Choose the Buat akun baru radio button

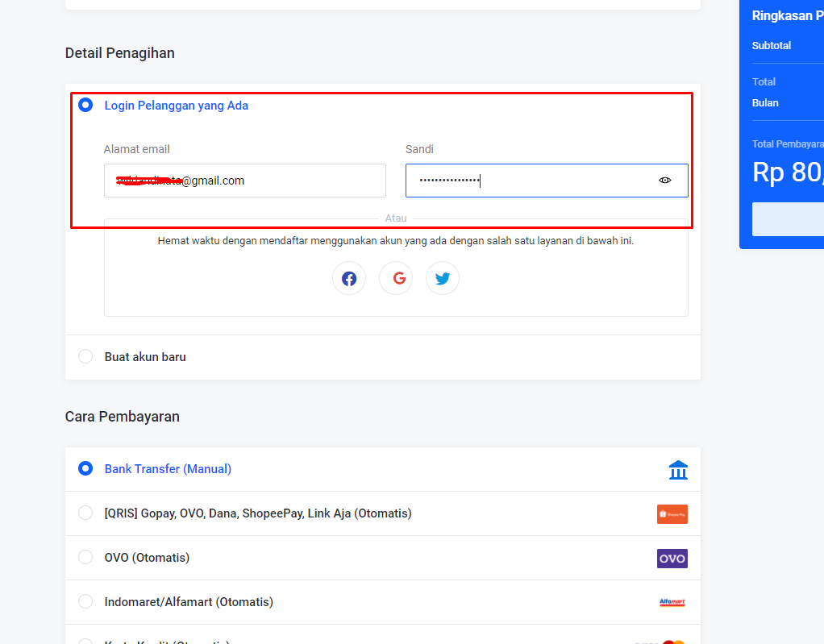(x=85, y=356)
